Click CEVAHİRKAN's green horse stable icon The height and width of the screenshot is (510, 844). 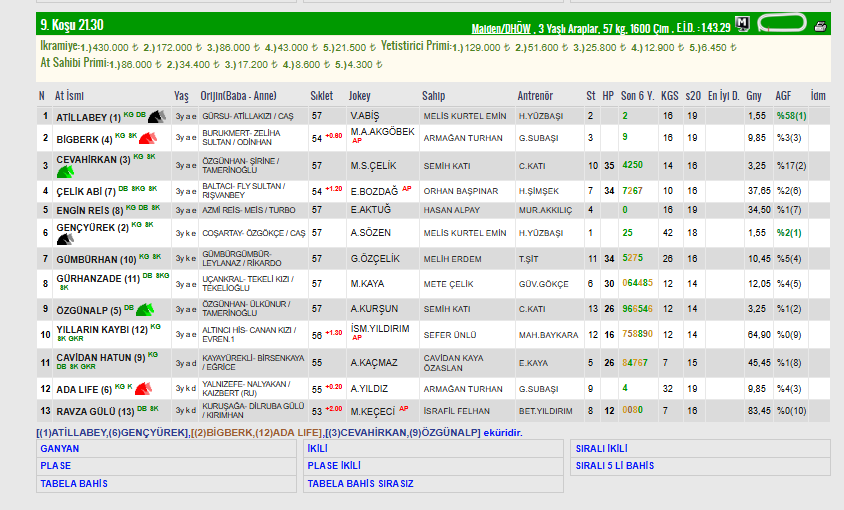(65, 172)
